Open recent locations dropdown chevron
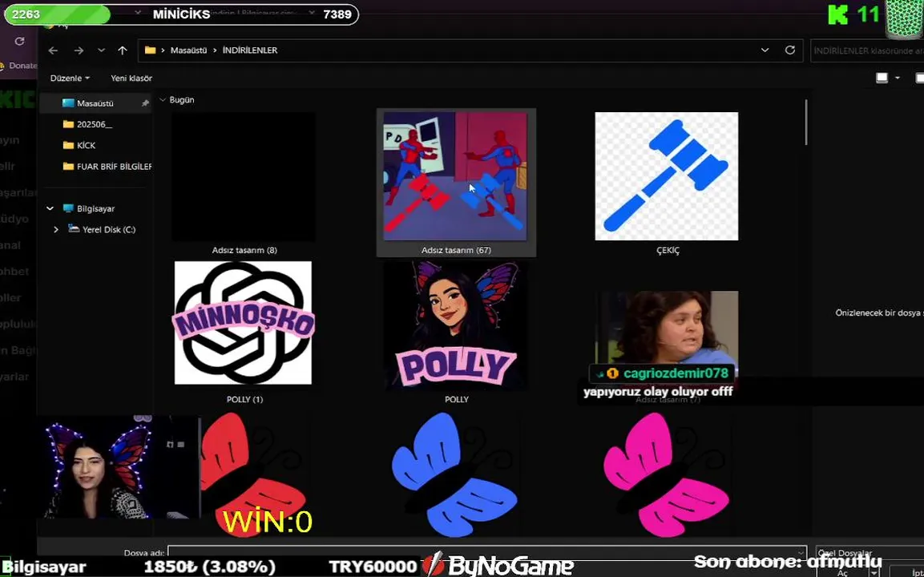The width and height of the screenshot is (924, 577). [x=101, y=50]
